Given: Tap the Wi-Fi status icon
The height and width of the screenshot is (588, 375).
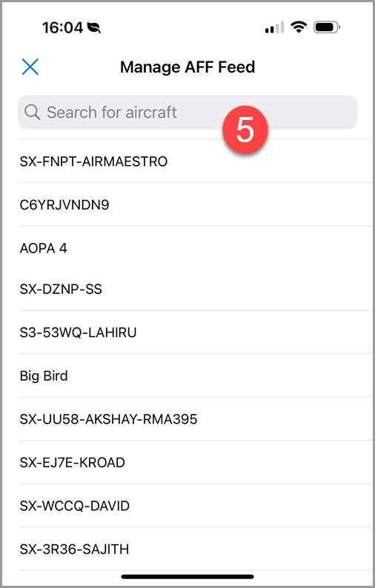Looking at the screenshot, I should coord(299,27).
